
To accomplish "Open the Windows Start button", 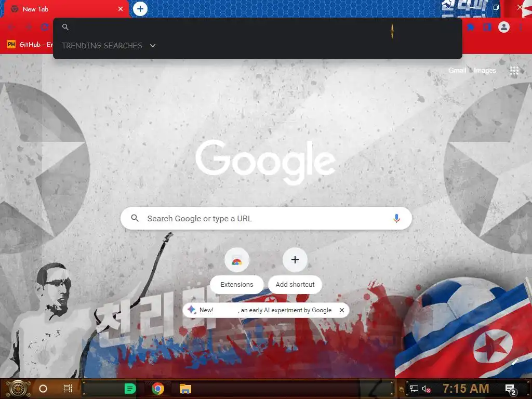I will point(18,389).
